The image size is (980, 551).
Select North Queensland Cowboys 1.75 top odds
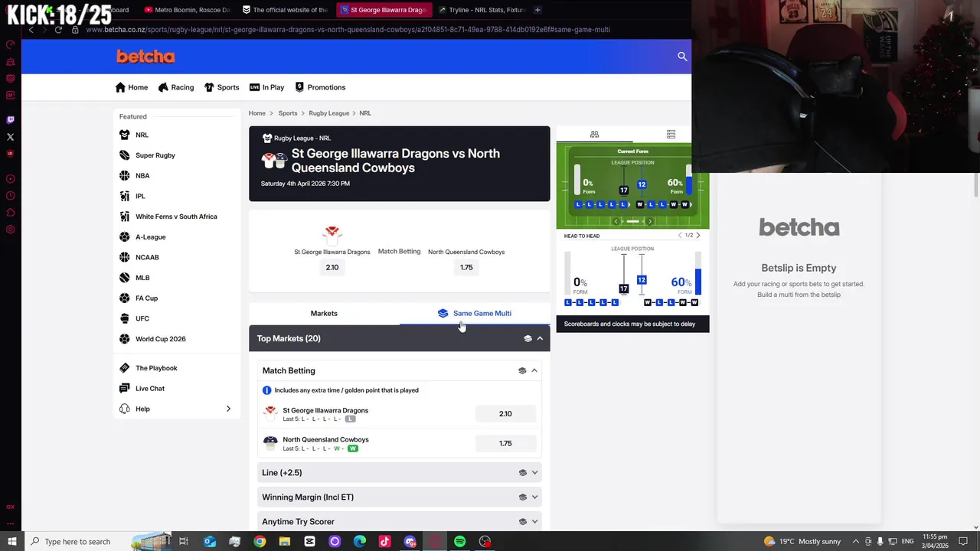click(x=466, y=267)
